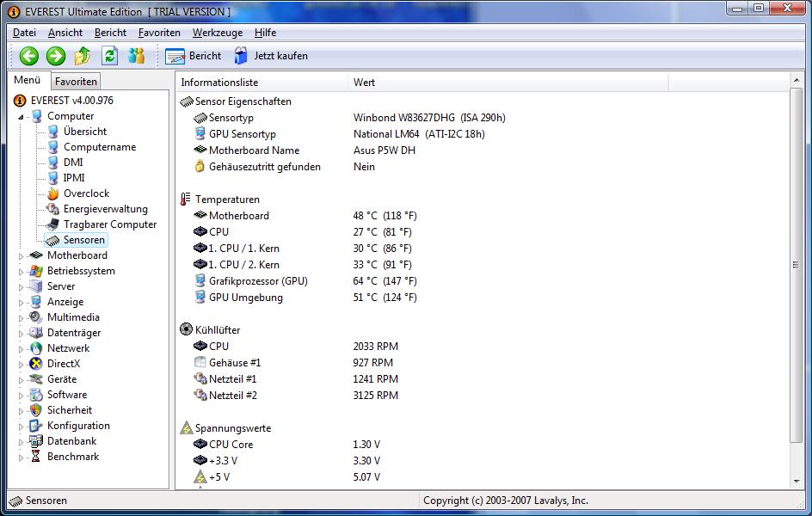The width and height of the screenshot is (812, 516).
Task: Select Übersicht in the tree
Action: coord(85,132)
